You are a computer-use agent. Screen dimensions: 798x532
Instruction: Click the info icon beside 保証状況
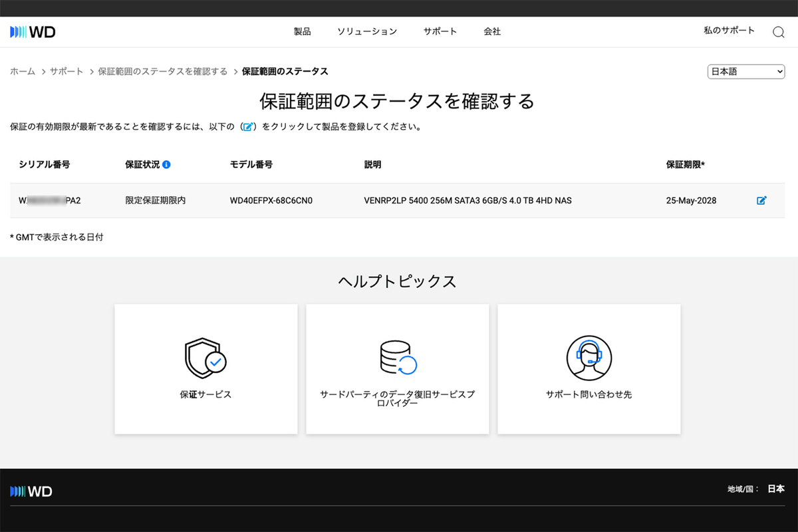tap(166, 164)
